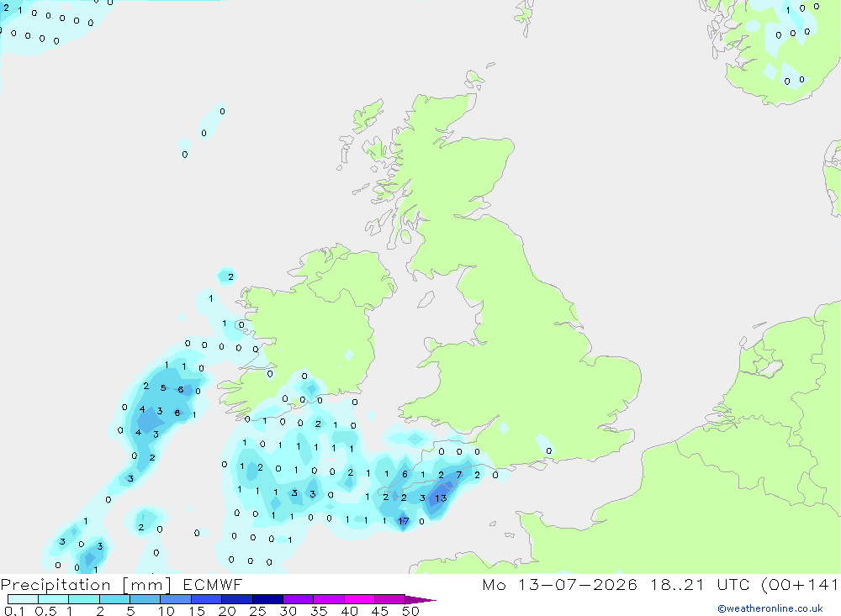Click the legend label "20"
Viewport: 841px width, 616px height.
227,611
